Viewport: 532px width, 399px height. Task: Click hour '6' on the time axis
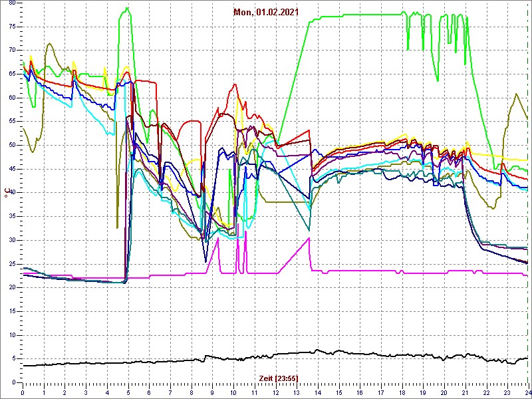point(149,392)
